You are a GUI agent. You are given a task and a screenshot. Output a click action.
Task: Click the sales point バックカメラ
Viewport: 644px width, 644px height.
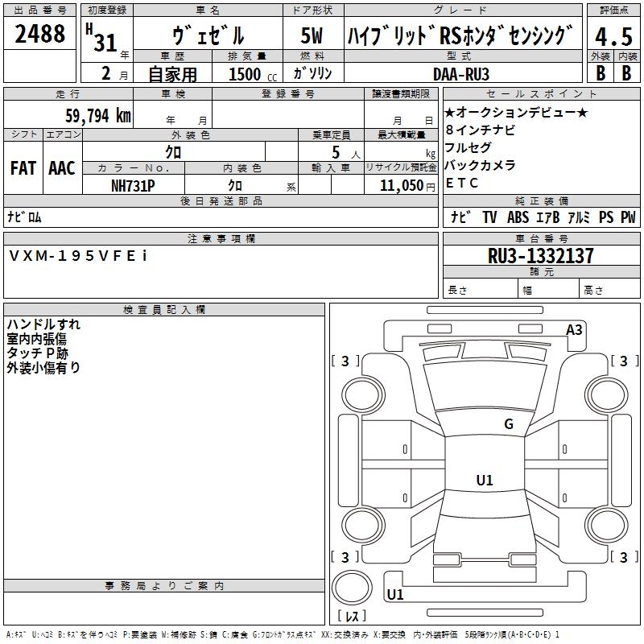click(x=480, y=165)
